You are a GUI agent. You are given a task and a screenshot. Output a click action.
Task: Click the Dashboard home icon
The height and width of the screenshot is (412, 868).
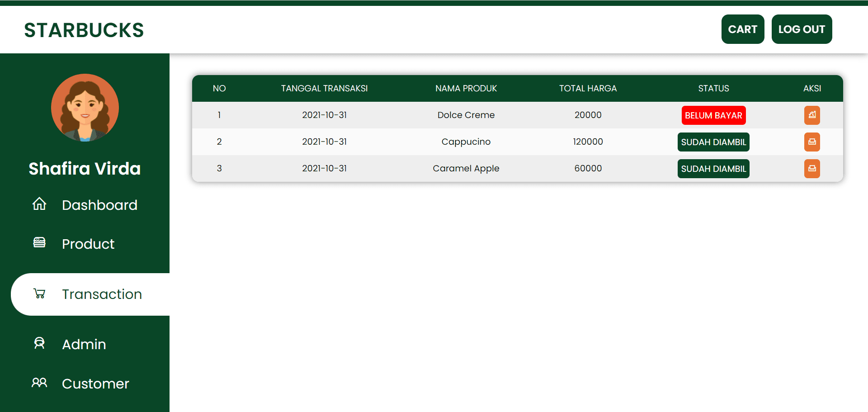39,204
